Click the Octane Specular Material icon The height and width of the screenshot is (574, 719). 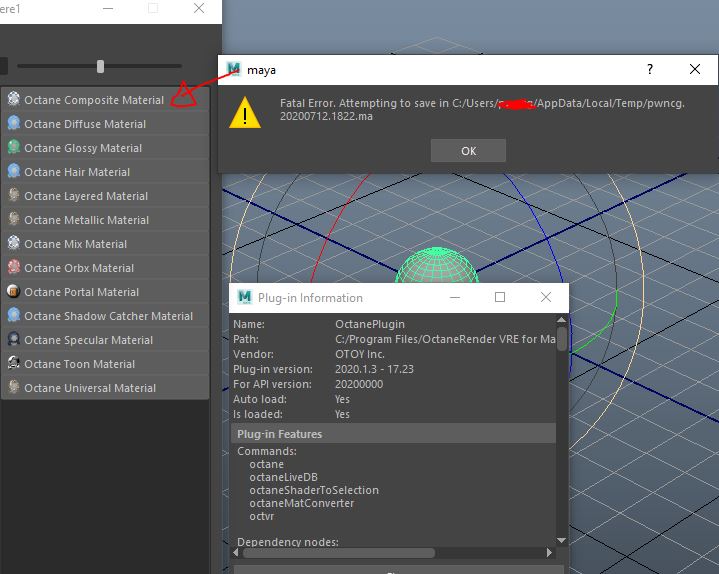click(14, 339)
